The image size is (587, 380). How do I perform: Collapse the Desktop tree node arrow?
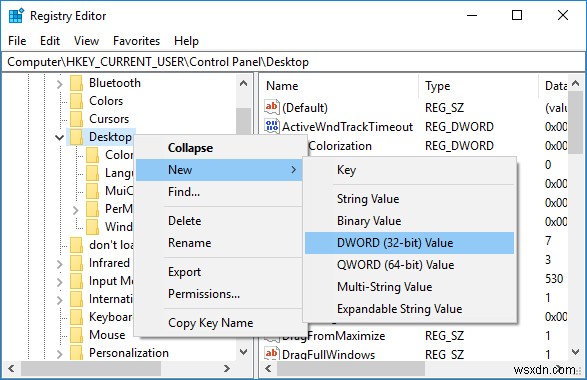[x=59, y=137]
